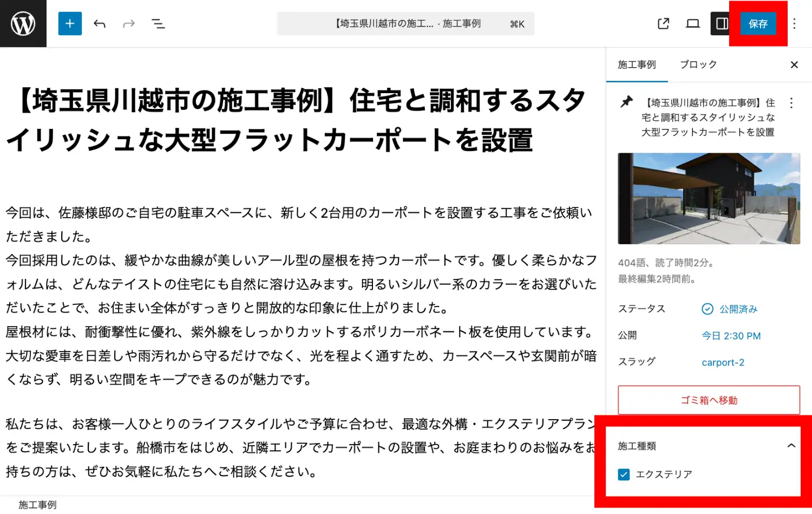Click the carport featured image thumbnail
This screenshot has width=812, height=514.
coord(709,198)
